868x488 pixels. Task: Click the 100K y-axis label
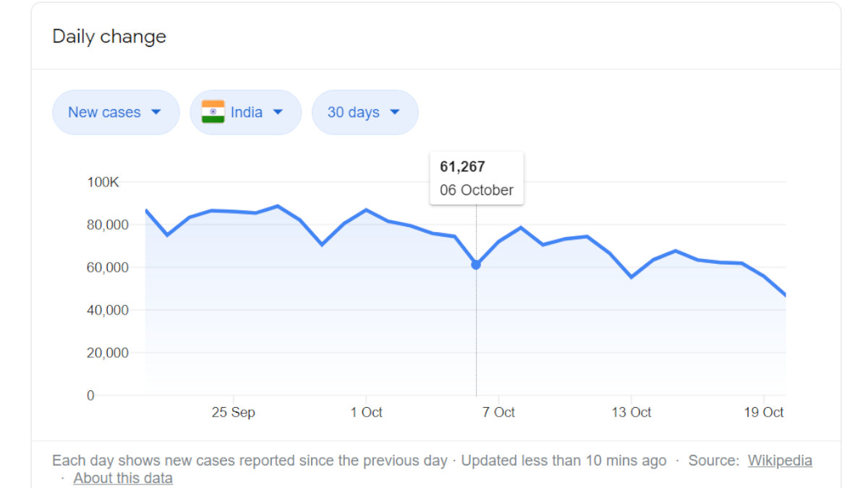click(x=103, y=182)
